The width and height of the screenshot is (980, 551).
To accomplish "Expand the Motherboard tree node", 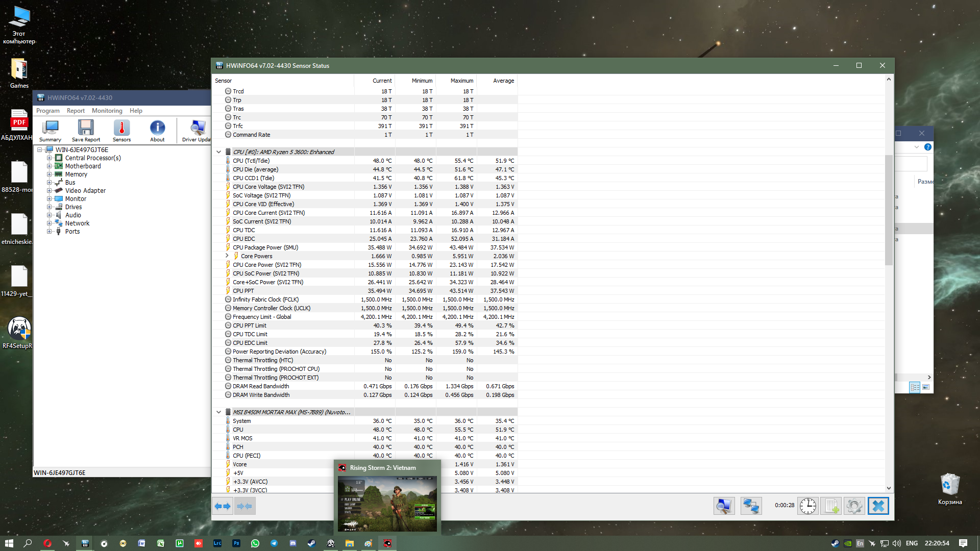I will (x=50, y=166).
